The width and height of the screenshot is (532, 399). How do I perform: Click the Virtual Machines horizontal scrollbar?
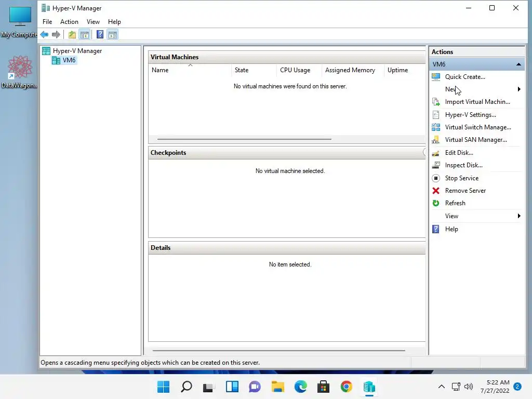click(x=244, y=139)
